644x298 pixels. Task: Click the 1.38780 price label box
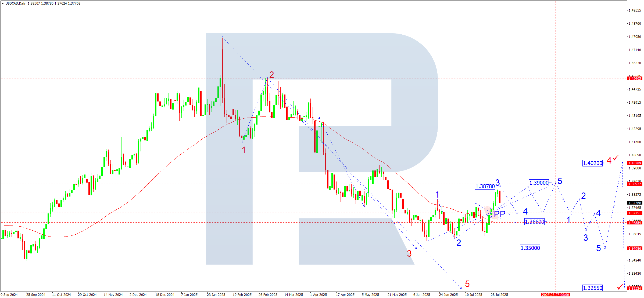tap(485, 186)
